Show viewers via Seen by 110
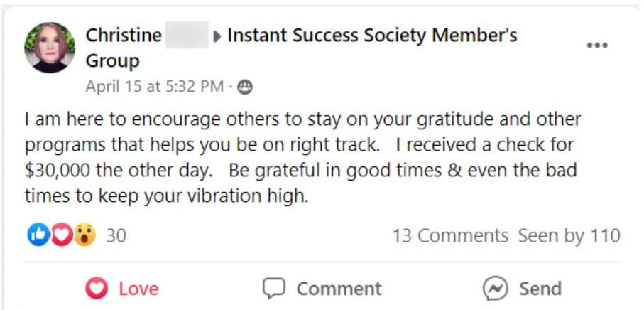Viewport: 644px width, 310px height. point(569,235)
